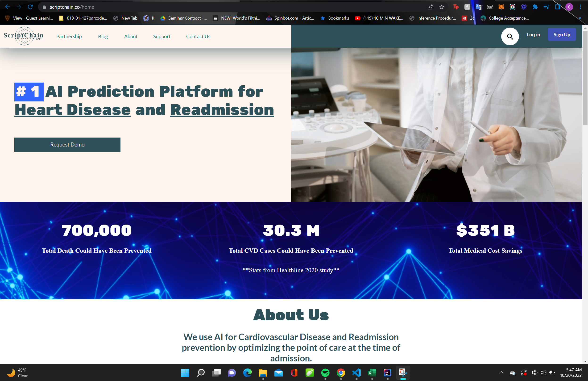Open the Partnership nav menu item
Screen dimensions: 588x381
point(69,36)
